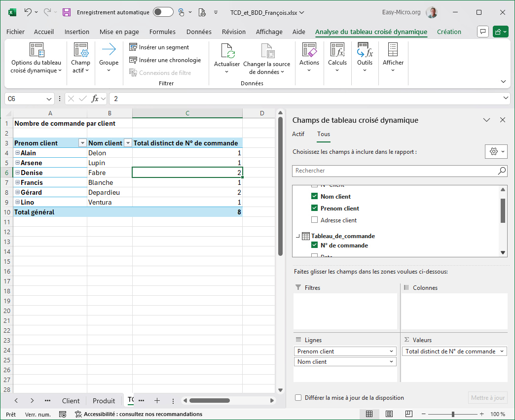Click the Insérer un segment icon
The height and width of the screenshot is (420, 515).
tap(133, 47)
